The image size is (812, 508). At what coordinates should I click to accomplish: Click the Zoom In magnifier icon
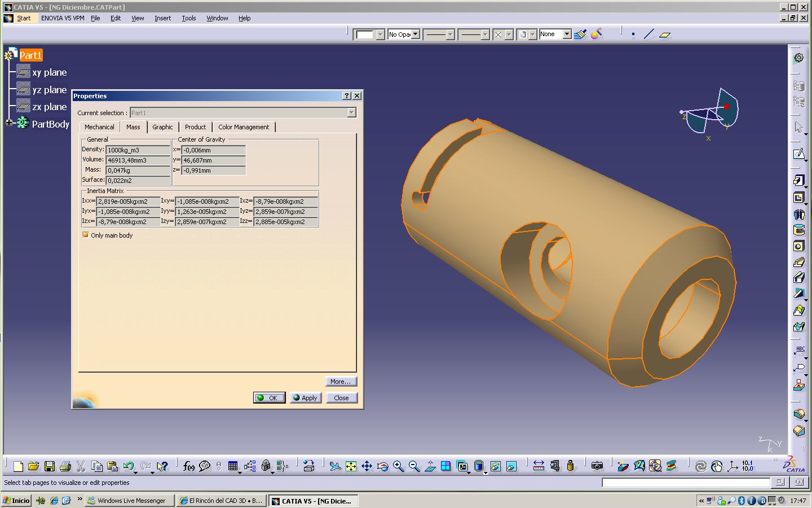tap(398, 466)
